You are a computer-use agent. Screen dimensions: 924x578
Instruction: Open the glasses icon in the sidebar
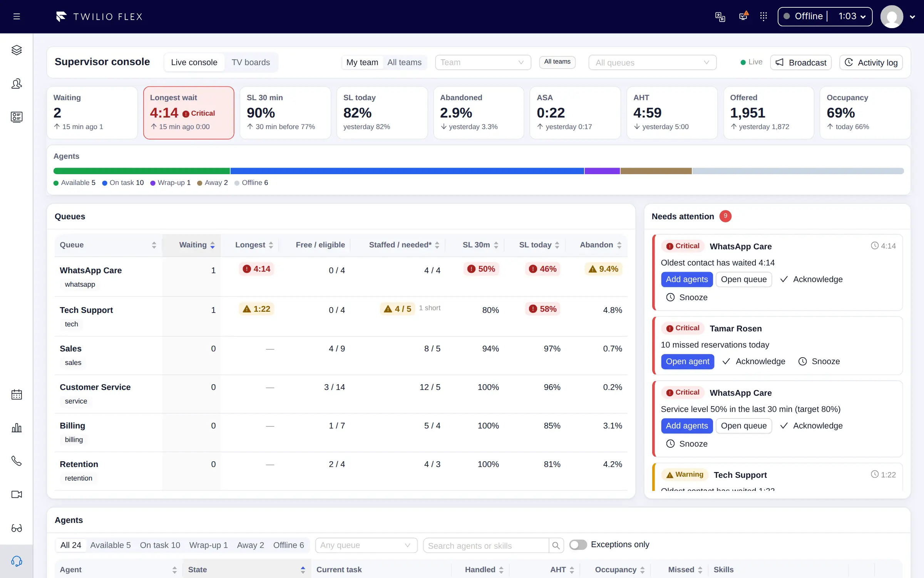17,528
